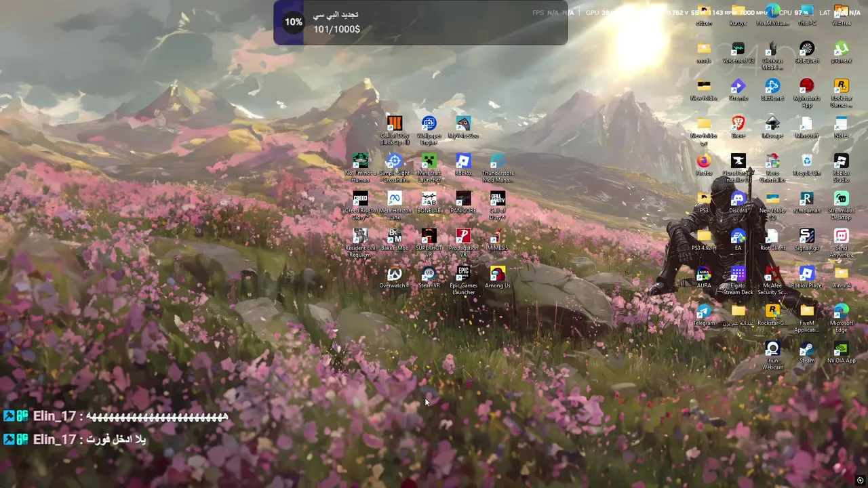The height and width of the screenshot is (488, 868).
Task: Open Minecraft Launcher creeper icon
Action: coord(429,161)
